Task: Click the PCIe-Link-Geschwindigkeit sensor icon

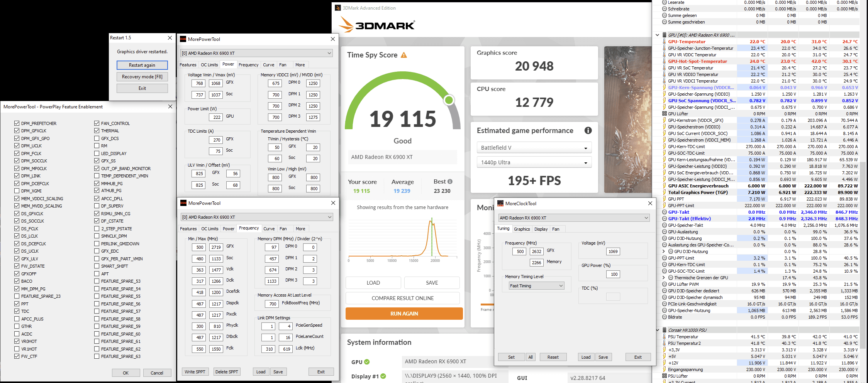Action: tap(665, 304)
